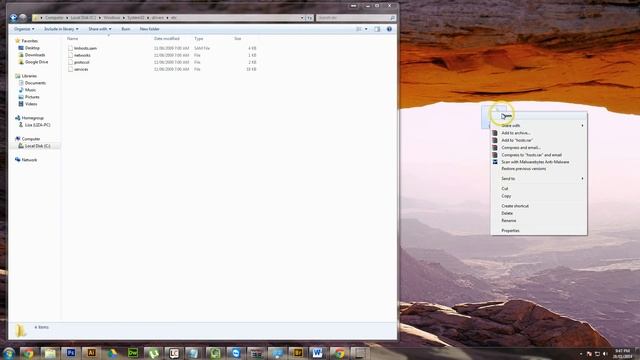Open the Windows Start orb

point(9,353)
